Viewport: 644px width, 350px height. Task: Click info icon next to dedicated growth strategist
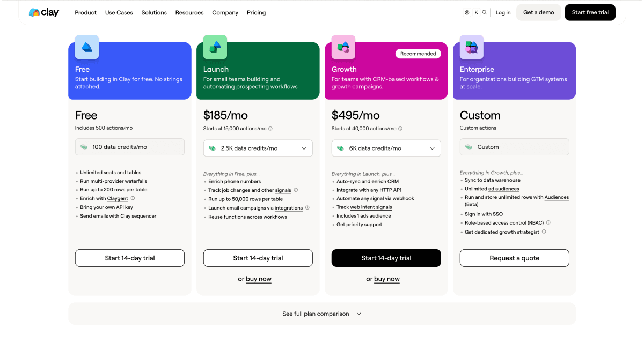[544, 232]
